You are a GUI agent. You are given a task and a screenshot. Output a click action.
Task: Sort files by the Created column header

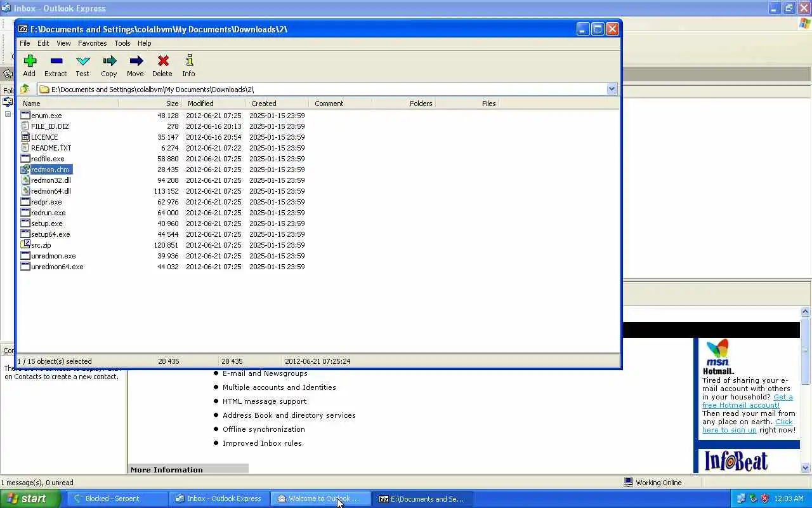277,104
